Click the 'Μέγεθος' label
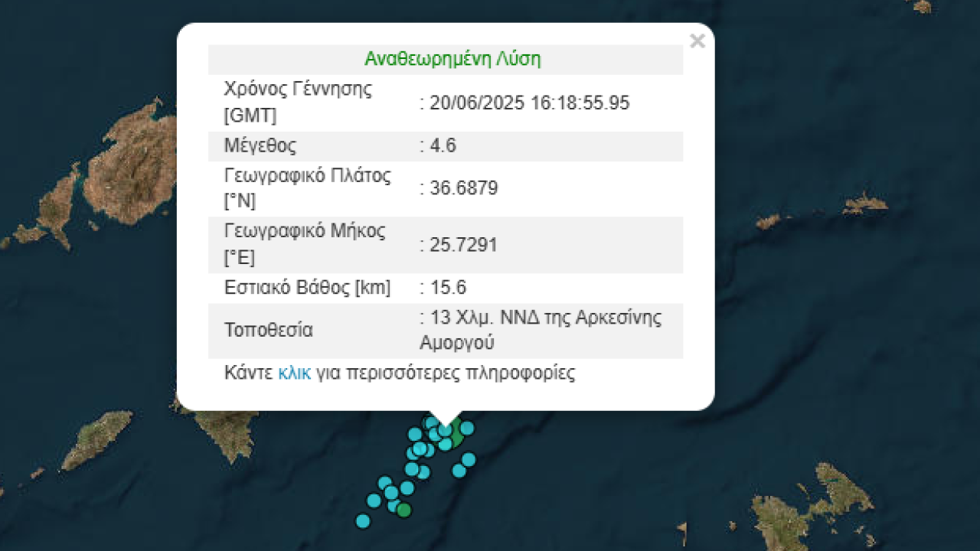Image resolution: width=980 pixels, height=551 pixels. pyautogui.click(x=260, y=145)
